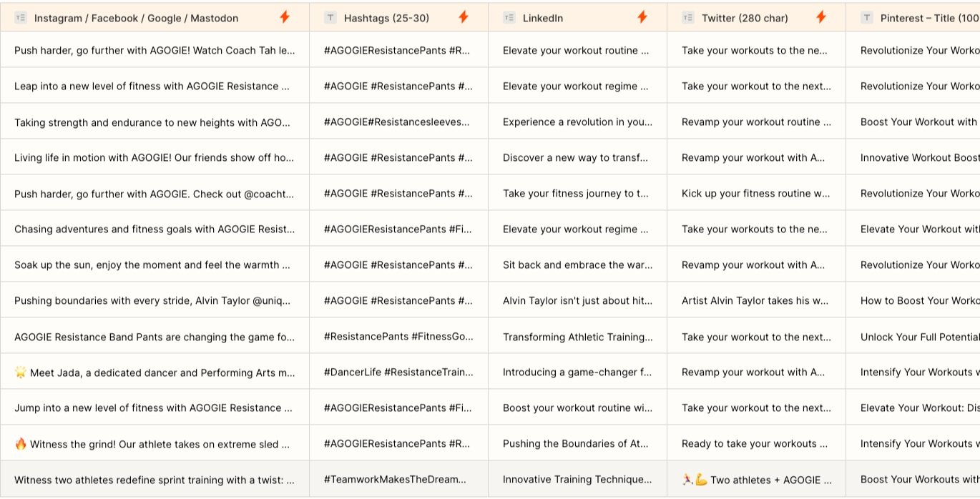The height and width of the screenshot is (499, 980).
Task: Select Pinterest cell 'Unlock Your Full Potential'
Action: pos(913,336)
